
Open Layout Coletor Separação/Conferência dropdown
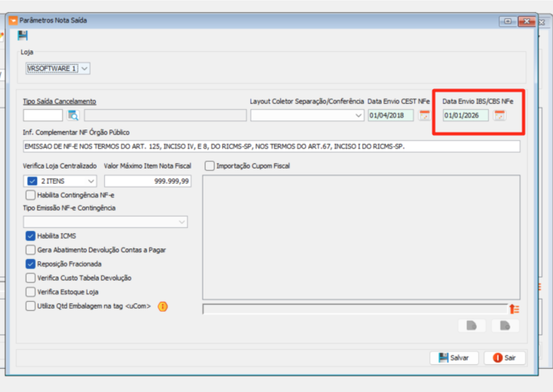(358, 116)
